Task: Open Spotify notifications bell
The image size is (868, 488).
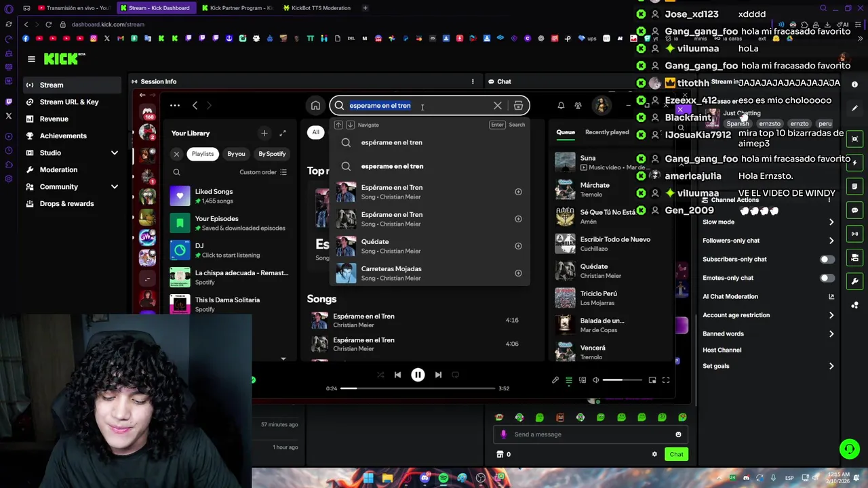Action: click(x=561, y=106)
